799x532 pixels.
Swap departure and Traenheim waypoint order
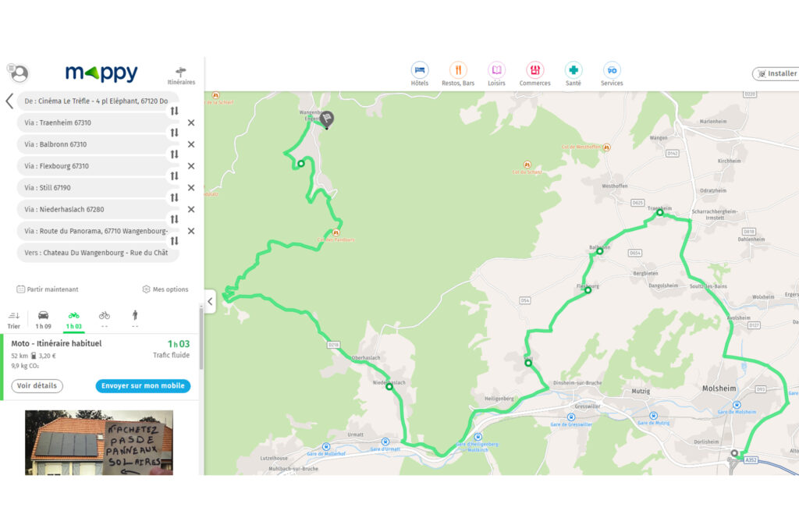(x=174, y=111)
